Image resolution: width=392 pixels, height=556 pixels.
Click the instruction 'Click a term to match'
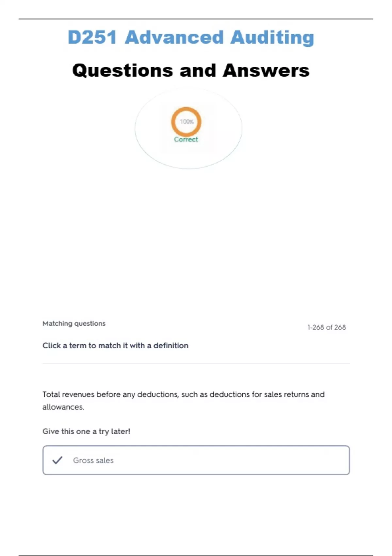pos(115,346)
